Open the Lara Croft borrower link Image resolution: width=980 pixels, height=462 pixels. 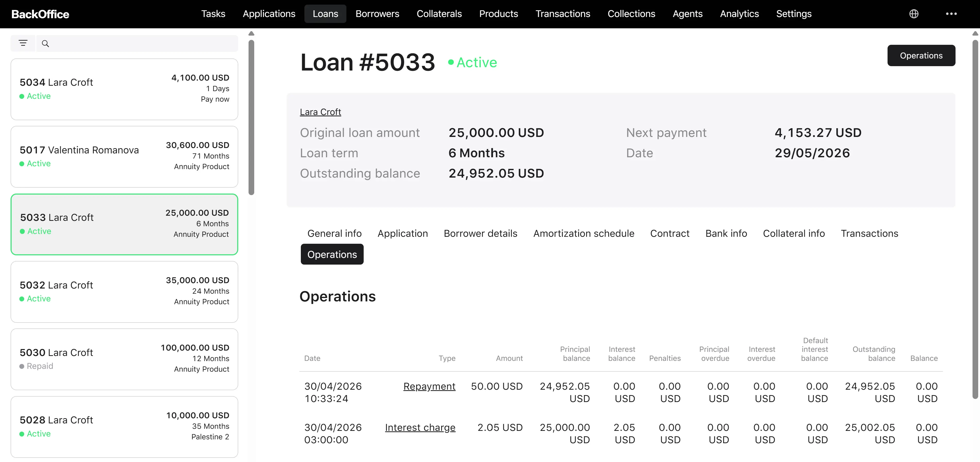320,112
